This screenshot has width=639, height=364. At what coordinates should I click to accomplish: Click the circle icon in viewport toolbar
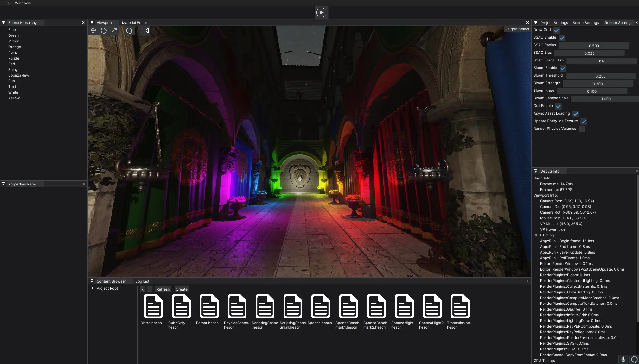pos(129,31)
